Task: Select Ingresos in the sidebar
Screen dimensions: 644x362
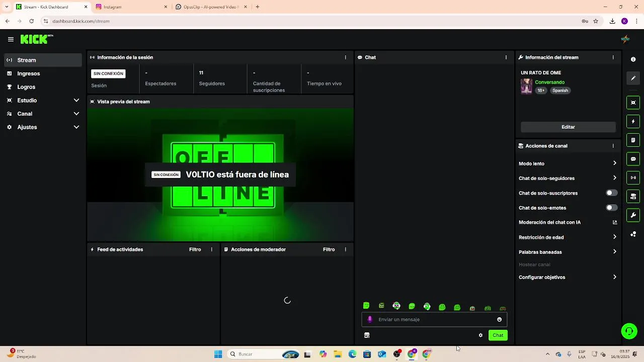Action: point(43,73)
